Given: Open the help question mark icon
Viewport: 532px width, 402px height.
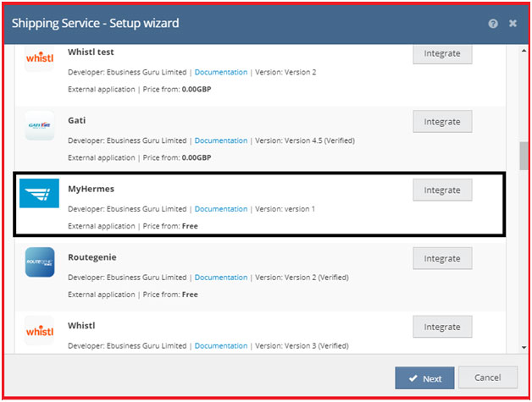Looking at the screenshot, I should [x=493, y=24].
